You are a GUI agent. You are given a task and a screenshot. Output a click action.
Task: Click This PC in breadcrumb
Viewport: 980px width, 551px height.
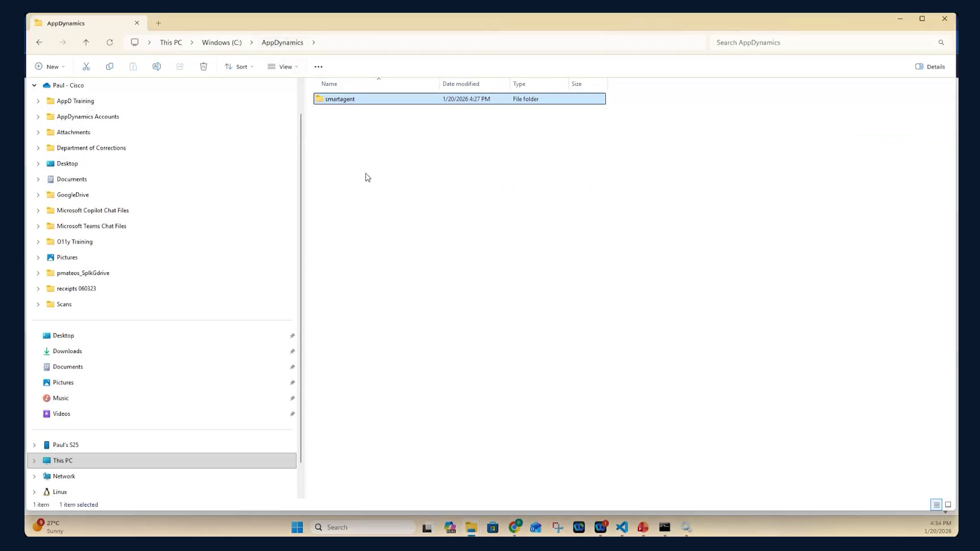[x=170, y=42]
